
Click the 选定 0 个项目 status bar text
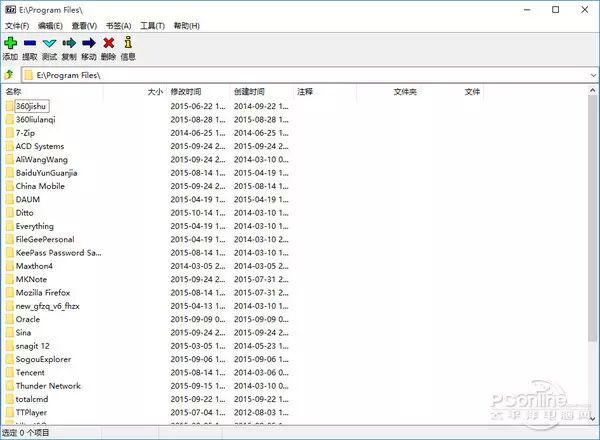coord(26,433)
